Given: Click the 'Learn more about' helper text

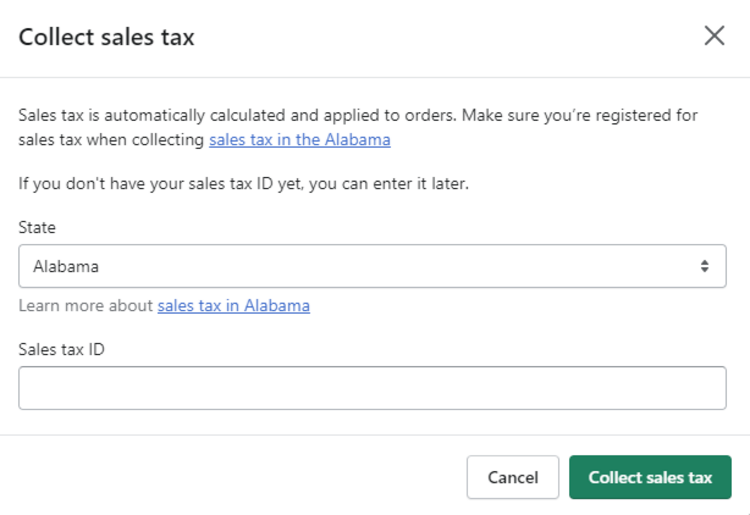Looking at the screenshot, I should coord(86,306).
